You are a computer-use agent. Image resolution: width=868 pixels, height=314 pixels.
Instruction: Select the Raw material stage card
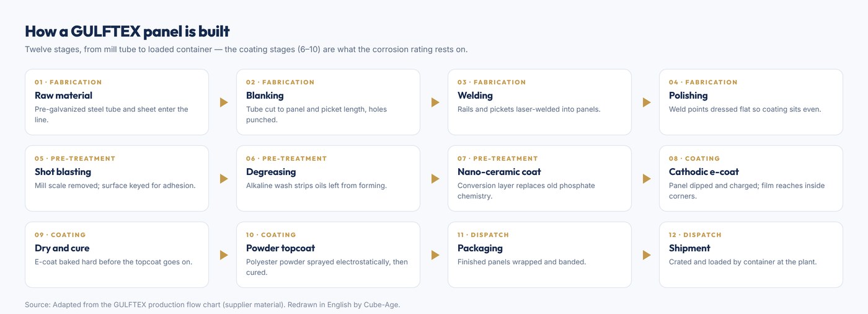point(117,102)
